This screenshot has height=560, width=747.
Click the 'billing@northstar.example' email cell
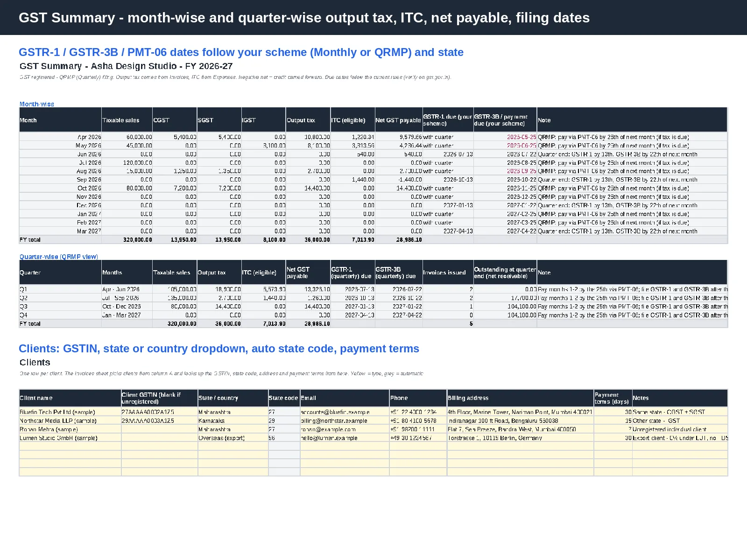[345, 420]
